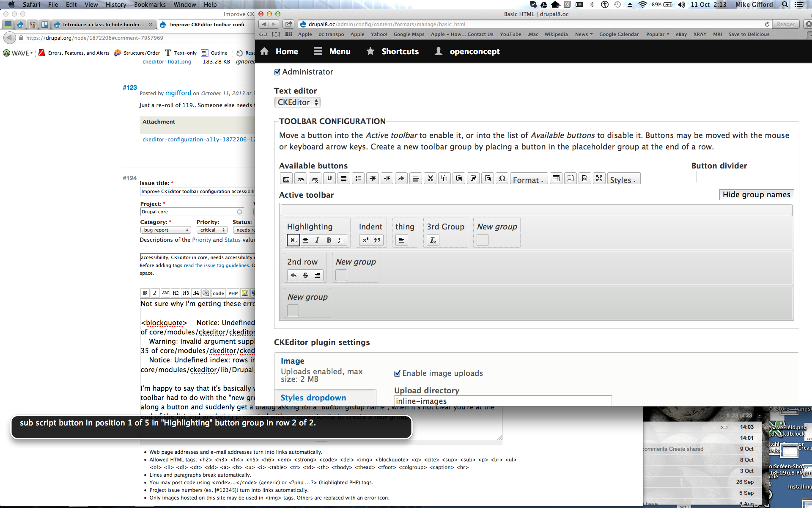
Task: Select the Special character Omega button
Action: (502, 179)
